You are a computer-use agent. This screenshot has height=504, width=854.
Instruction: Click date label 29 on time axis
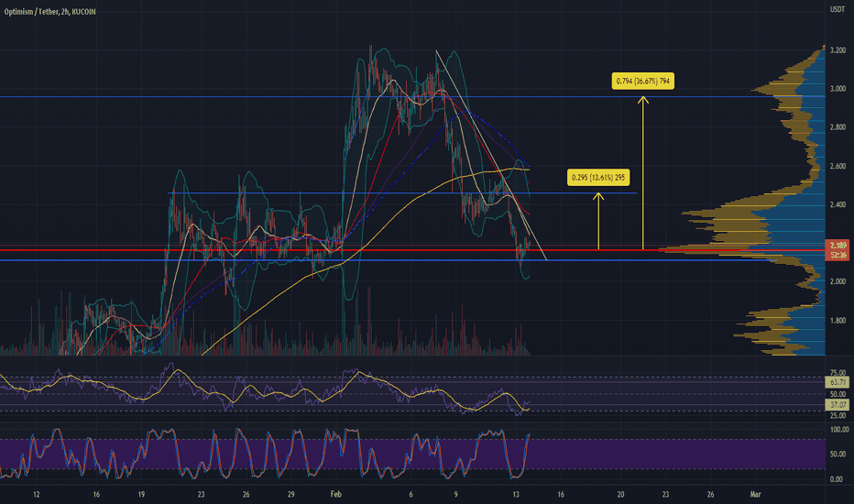pos(290,495)
